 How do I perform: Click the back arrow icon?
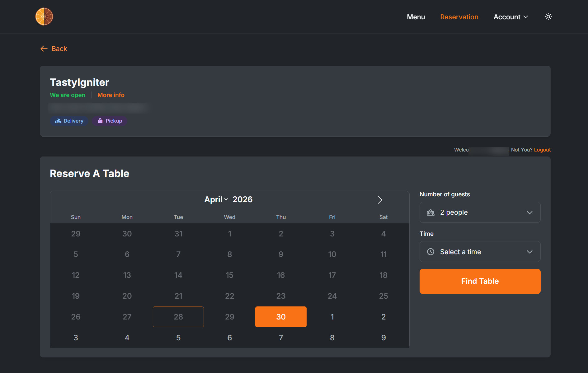(44, 49)
